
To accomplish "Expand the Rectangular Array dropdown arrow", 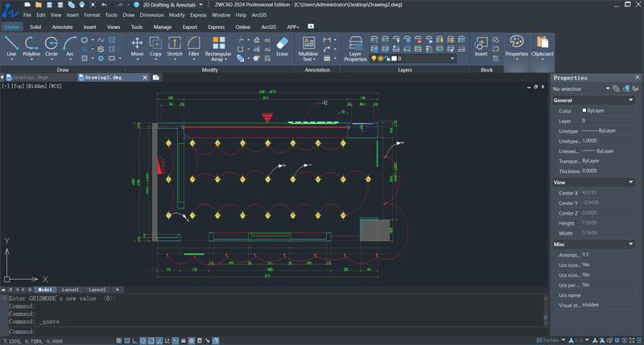I will (x=225, y=60).
